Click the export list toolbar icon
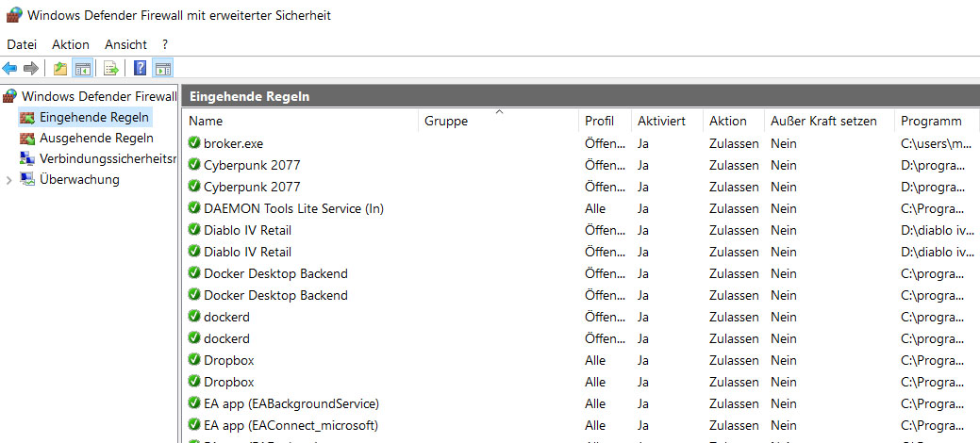The height and width of the screenshot is (443, 980). pos(111,68)
